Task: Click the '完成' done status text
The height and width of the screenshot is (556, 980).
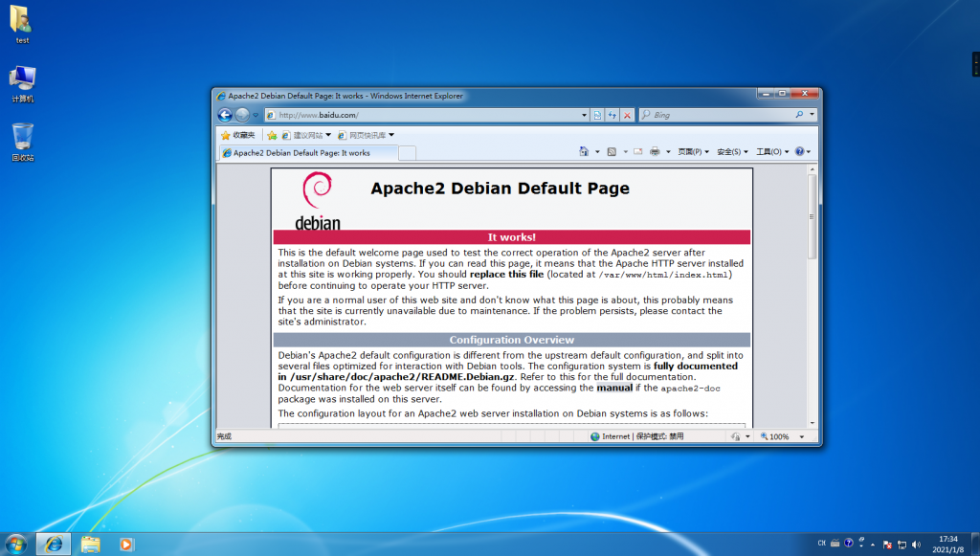Action: point(224,436)
